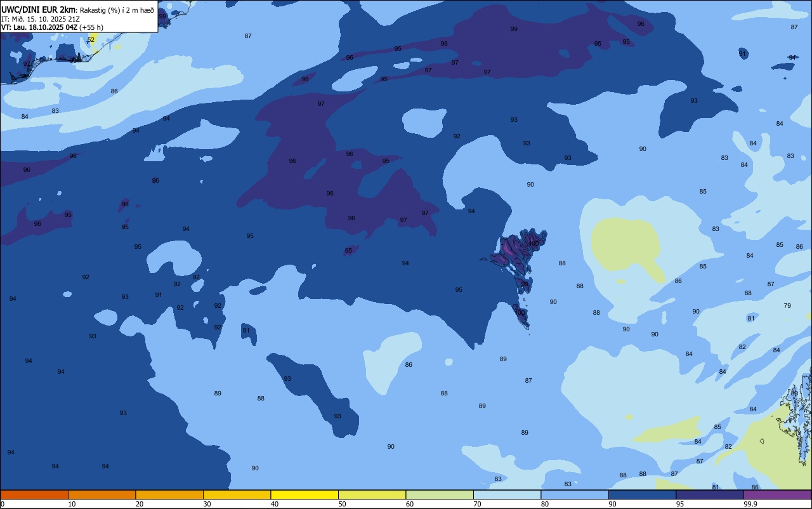Click the legend tick label '70'
The height and width of the screenshot is (509, 812).
pyautogui.click(x=477, y=504)
